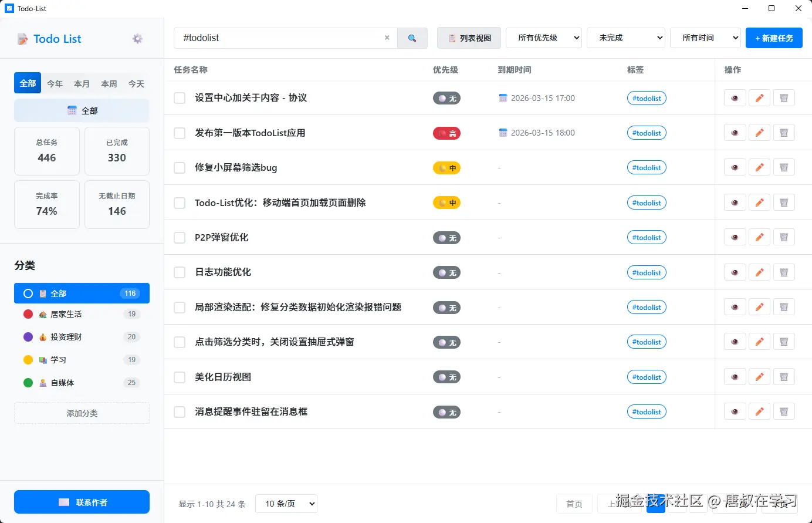Select the 投资理财 category in sidebar
This screenshot has width=812, height=523.
pos(82,337)
